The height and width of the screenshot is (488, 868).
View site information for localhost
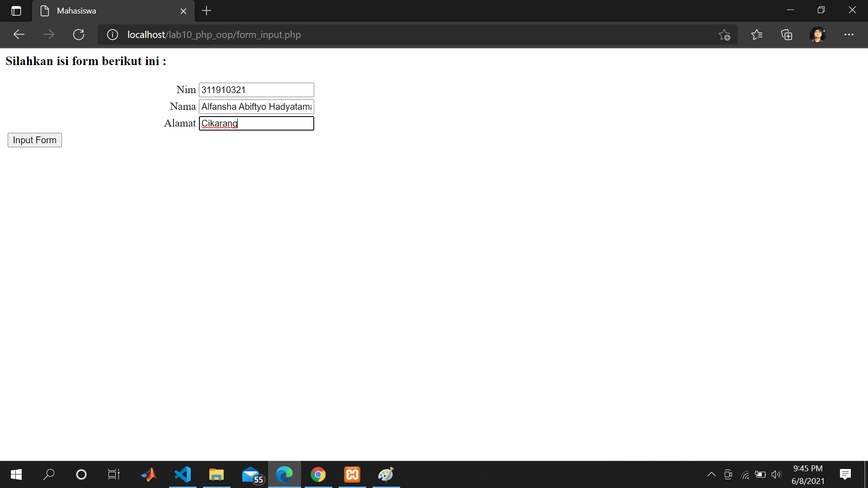click(x=112, y=34)
